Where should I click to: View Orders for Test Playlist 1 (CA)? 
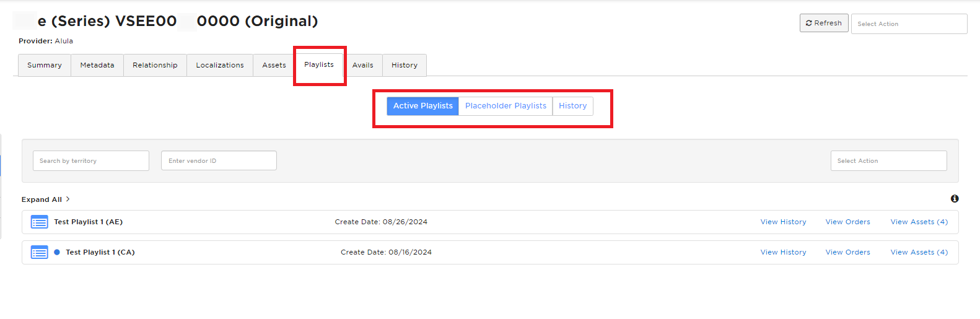848,252
